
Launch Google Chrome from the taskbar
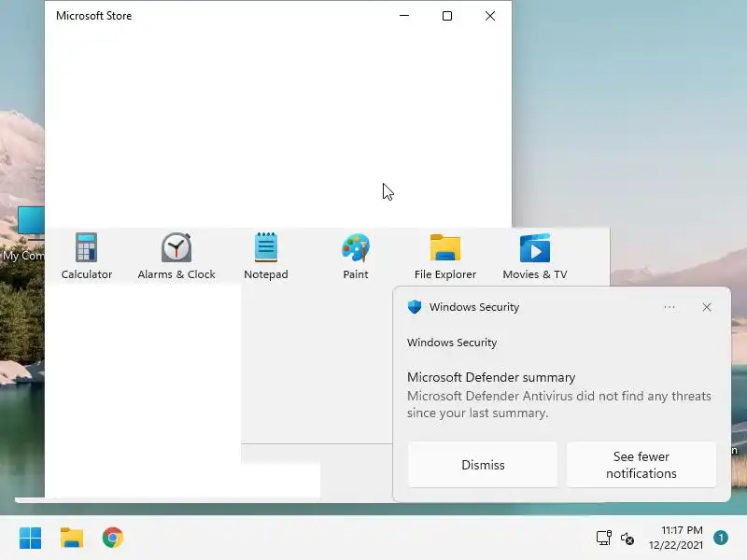pyautogui.click(x=113, y=539)
